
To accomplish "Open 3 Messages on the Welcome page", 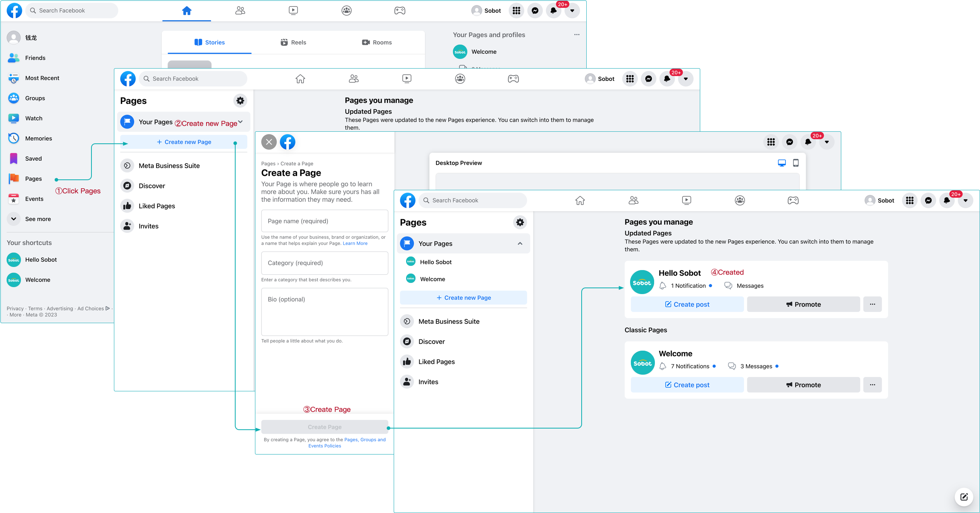I will (756, 366).
